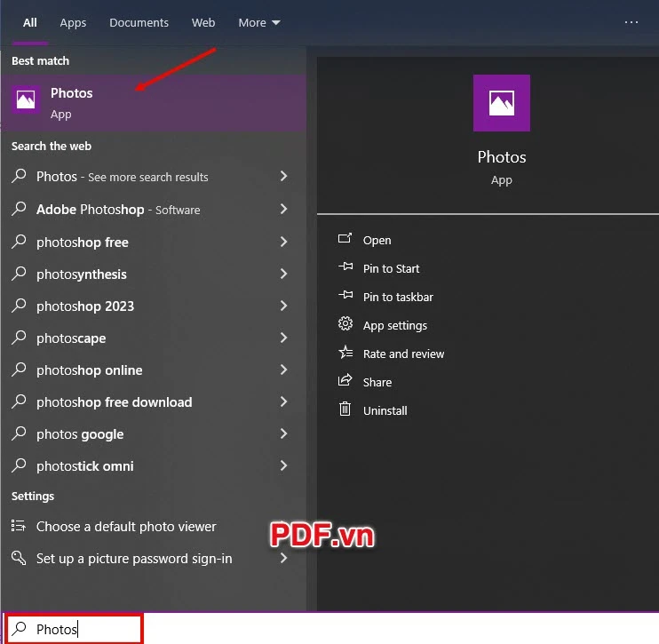Screen dimensions: 659x644
Task: Switch to the All tab
Action: point(30,23)
